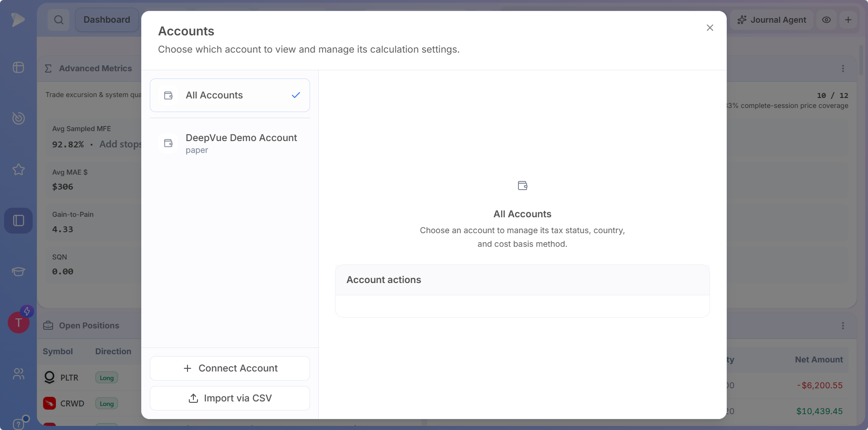The image size is (868, 430).
Task: Open the help question icon in sidebar
Action: click(x=18, y=424)
